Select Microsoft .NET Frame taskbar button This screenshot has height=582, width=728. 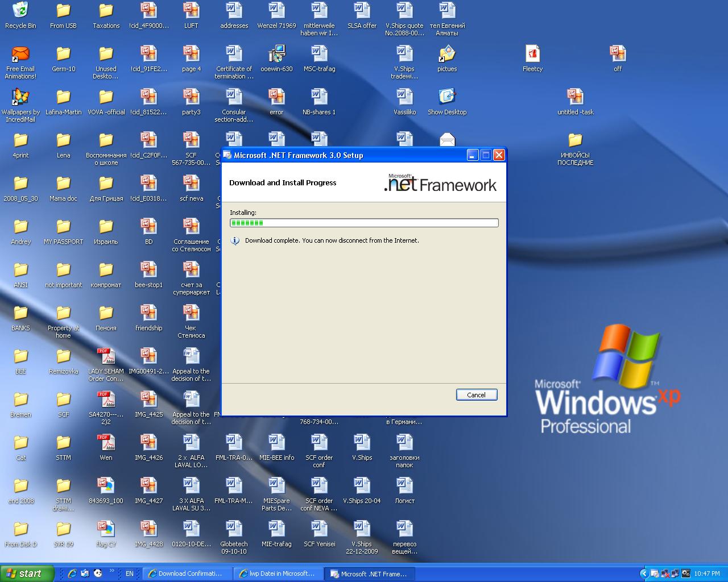pyautogui.click(x=370, y=573)
